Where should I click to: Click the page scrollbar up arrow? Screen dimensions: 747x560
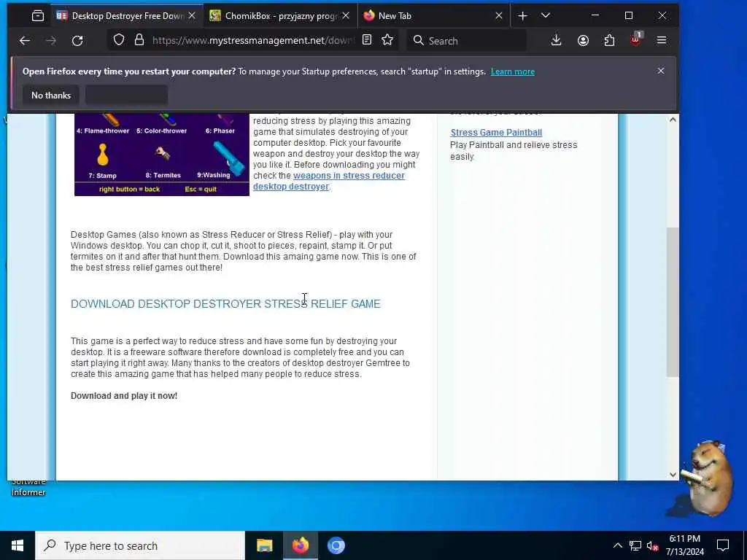click(x=672, y=120)
